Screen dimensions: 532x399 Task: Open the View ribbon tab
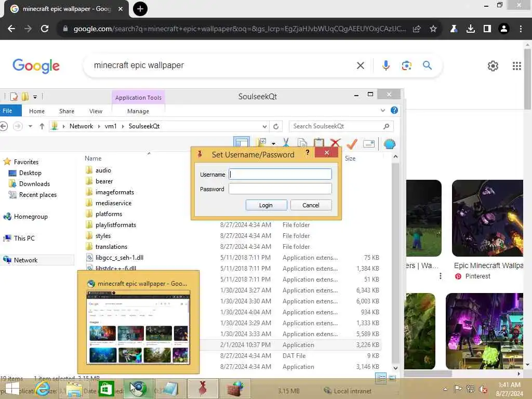point(96,111)
